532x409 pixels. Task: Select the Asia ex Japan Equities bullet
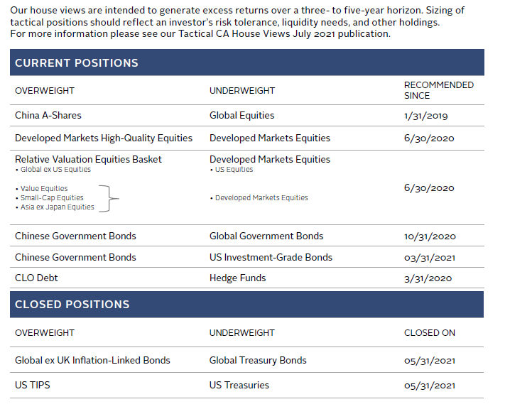[58, 207]
